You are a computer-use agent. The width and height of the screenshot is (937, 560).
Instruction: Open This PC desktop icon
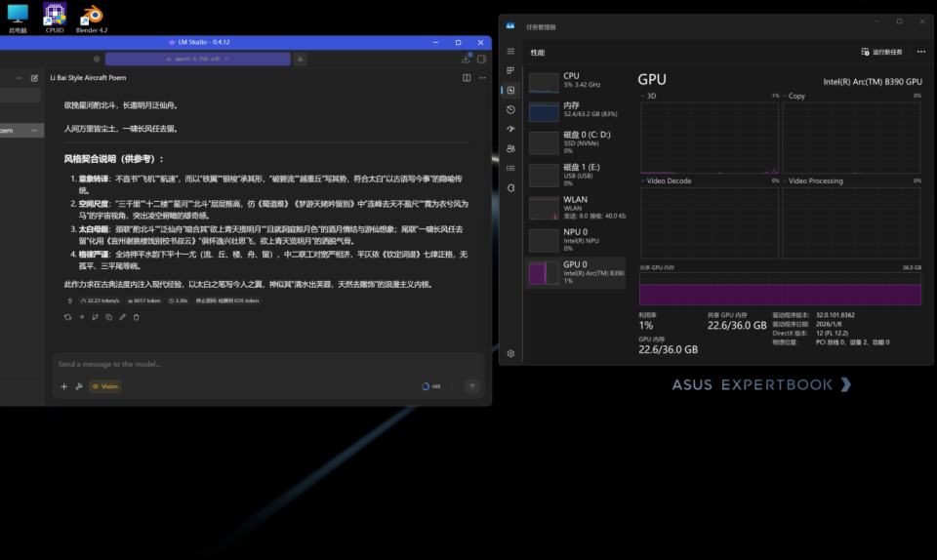click(x=18, y=18)
